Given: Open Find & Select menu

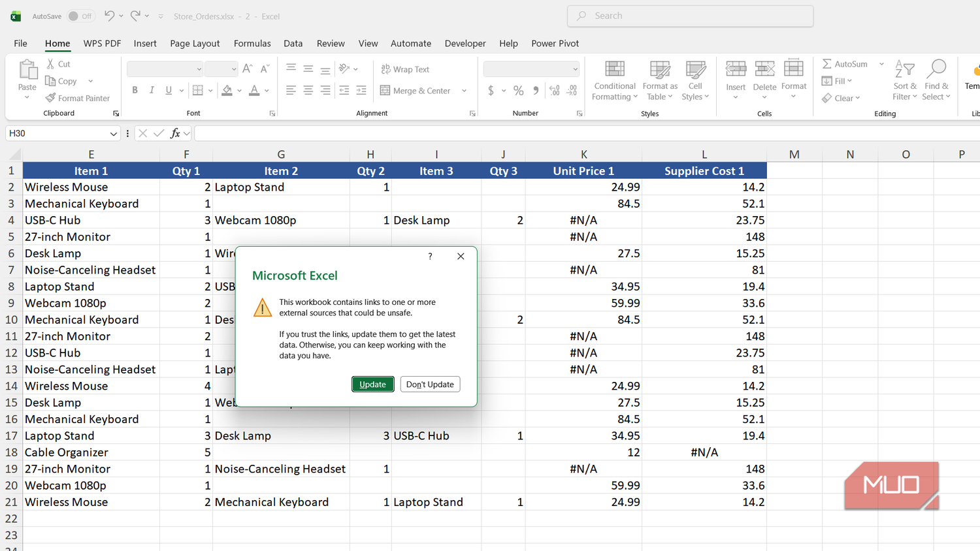Looking at the screenshot, I should pyautogui.click(x=936, y=80).
